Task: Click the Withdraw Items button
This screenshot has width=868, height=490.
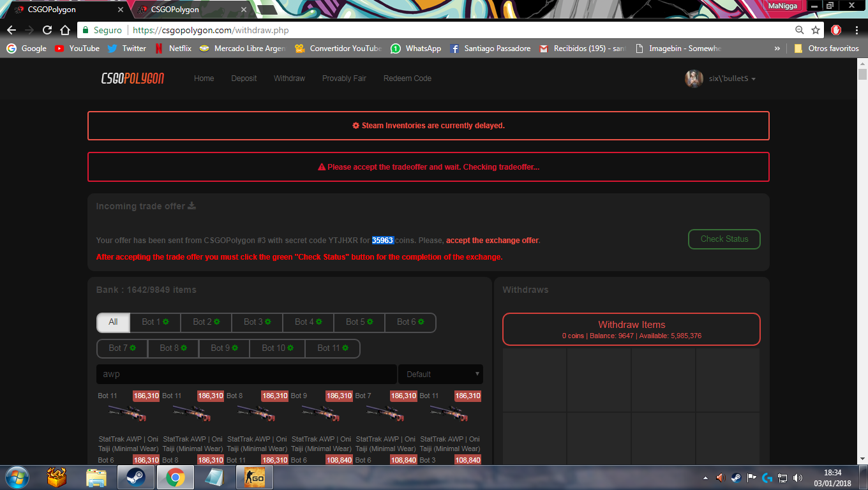Action: [632, 329]
